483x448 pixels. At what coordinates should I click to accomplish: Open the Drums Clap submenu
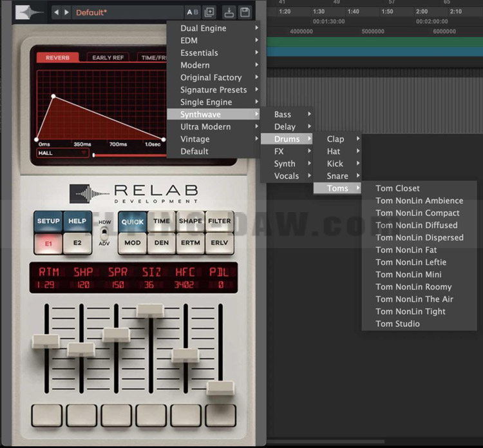pyautogui.click(x=337, y=139)
